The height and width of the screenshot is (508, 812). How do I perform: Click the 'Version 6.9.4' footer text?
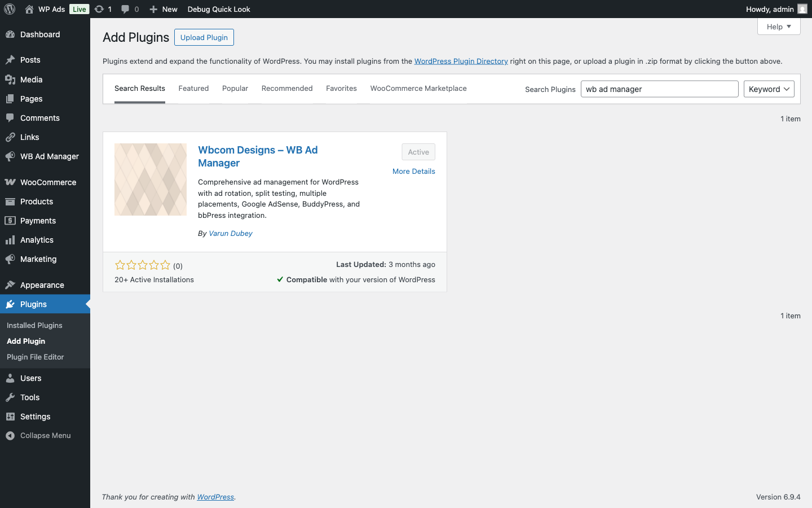click(x=778, y=497)
